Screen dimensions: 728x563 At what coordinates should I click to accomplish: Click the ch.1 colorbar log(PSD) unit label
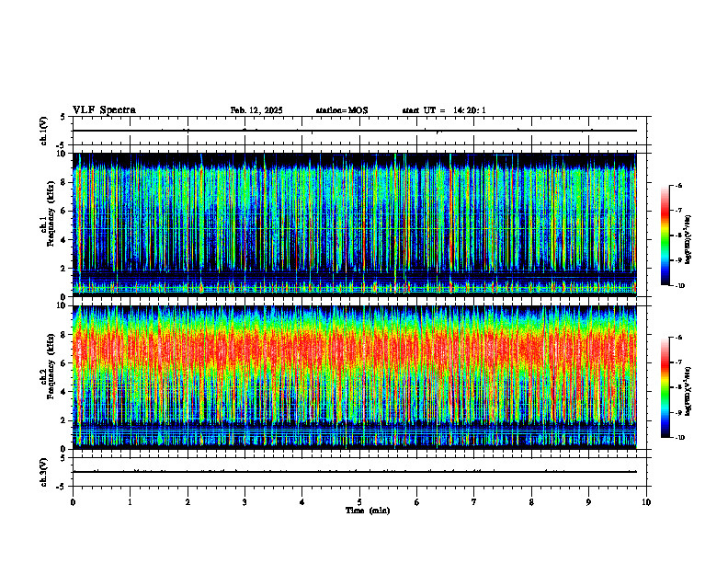[688, 240]
